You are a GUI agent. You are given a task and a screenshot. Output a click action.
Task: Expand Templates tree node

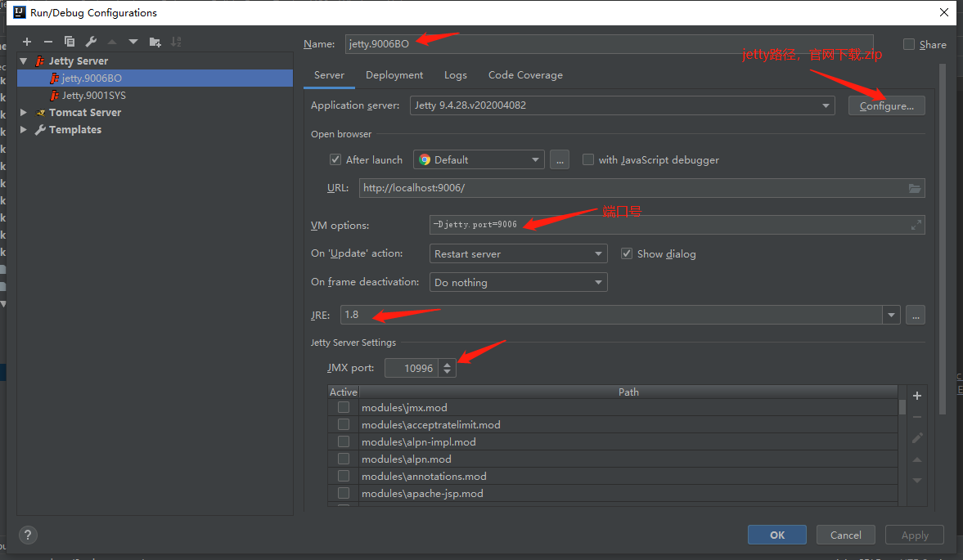[24, 129]
